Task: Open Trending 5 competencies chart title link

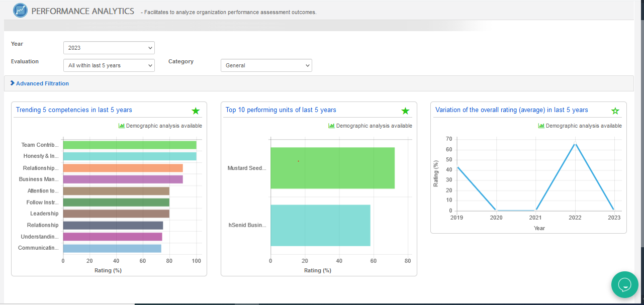Action: [x=74, y=110]
